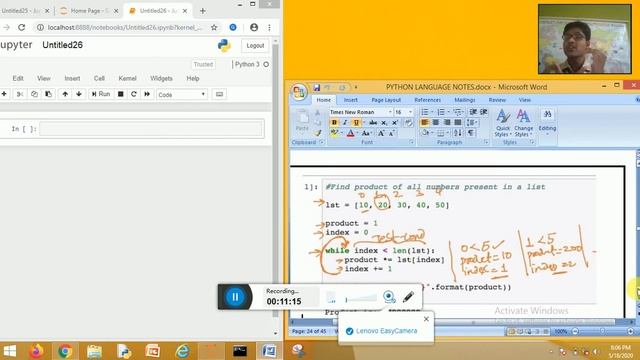Screen dimensions: 640x360
Task: Toggle Show/Hide paragraph marks in Word
Action: tap(471, 133)
